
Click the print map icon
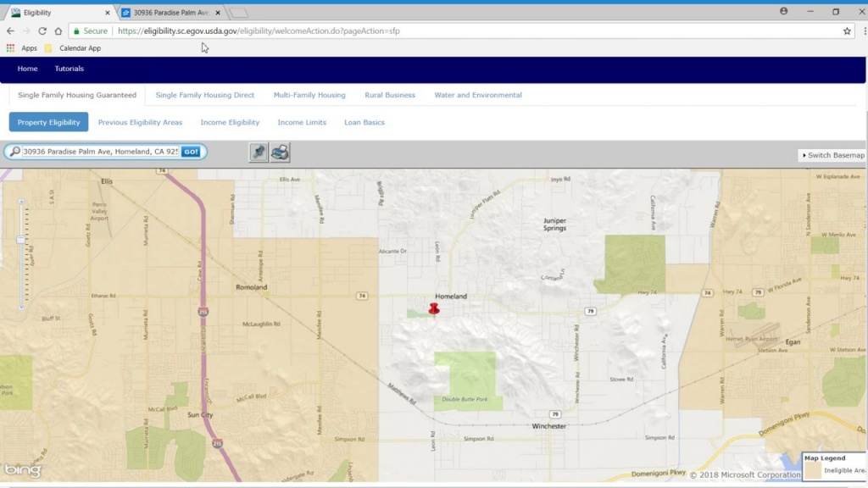[280, 152]
